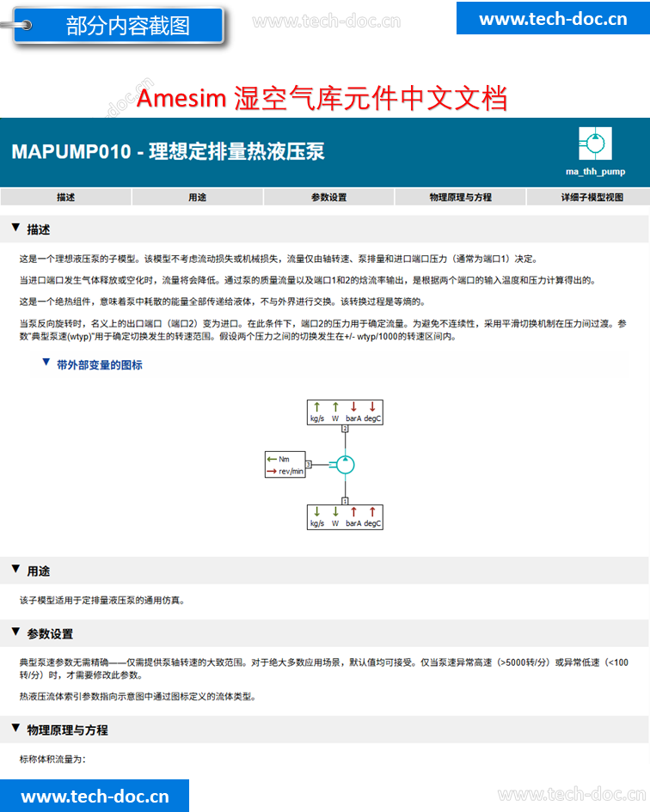The image size is (650, 812).
Task: Select port 3 marker on shaft side
Action: [x=309, y=465]
